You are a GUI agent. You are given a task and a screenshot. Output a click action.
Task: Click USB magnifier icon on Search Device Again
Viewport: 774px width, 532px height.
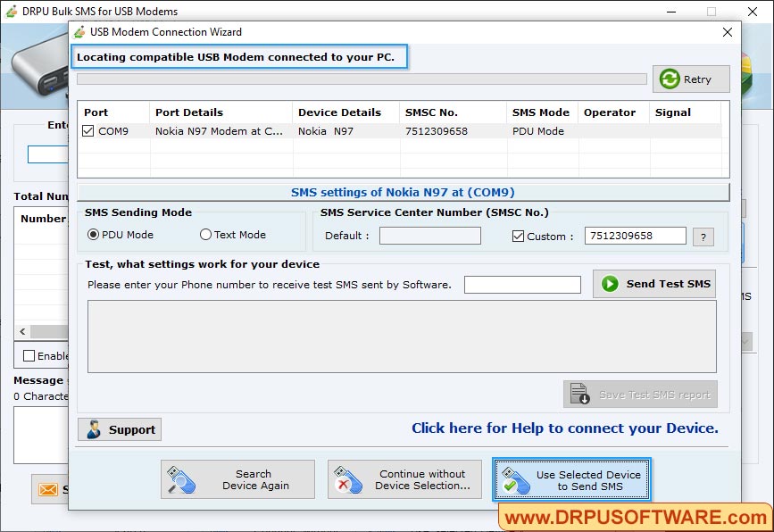click(x=181, y=479)
